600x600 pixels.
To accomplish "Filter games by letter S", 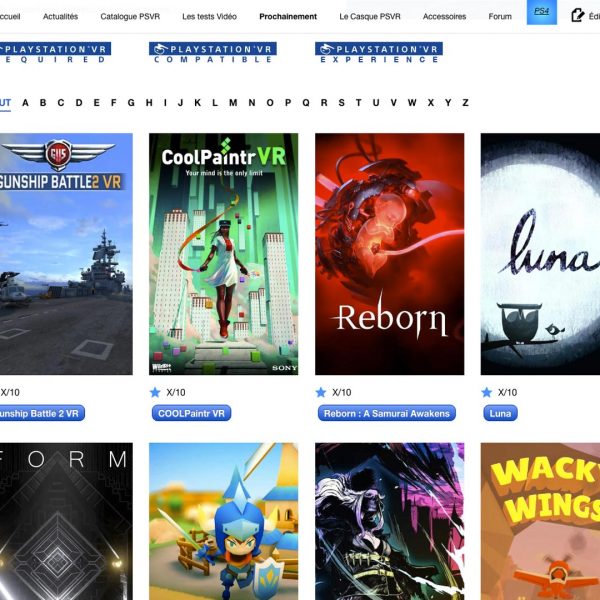I will pyautogui.click(x=341, y=103).
